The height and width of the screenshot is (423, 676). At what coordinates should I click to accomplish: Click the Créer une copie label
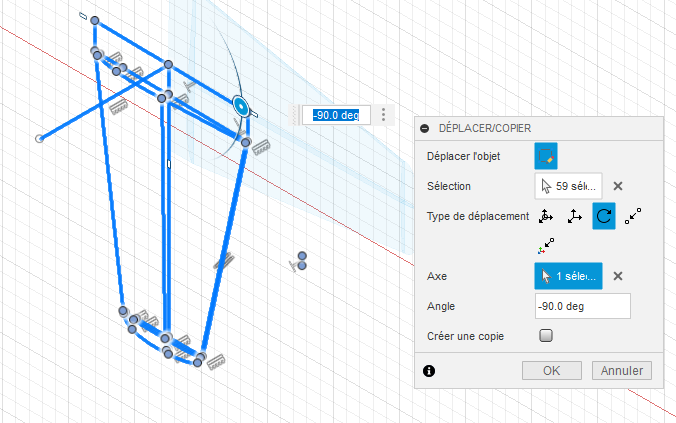(x=465, y=336)
